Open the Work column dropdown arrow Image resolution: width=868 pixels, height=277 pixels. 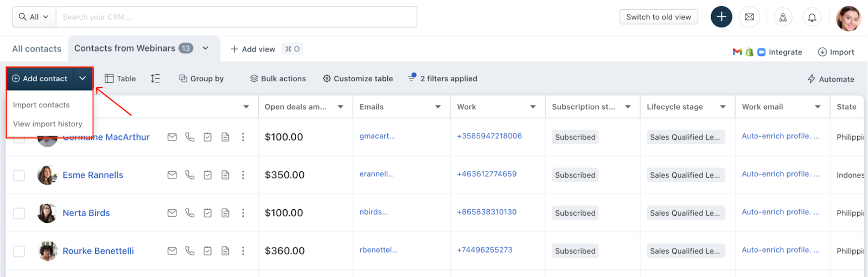[x=533, y=107]
